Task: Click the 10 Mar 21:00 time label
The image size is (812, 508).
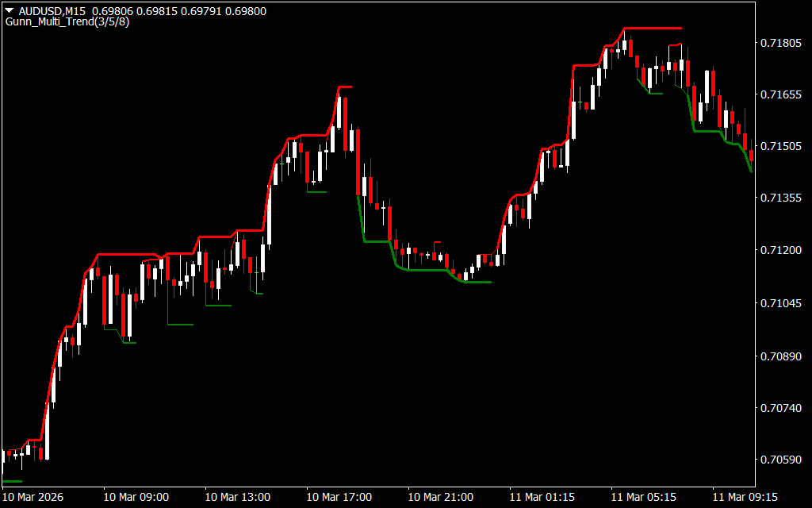Action: click(440, 497)
